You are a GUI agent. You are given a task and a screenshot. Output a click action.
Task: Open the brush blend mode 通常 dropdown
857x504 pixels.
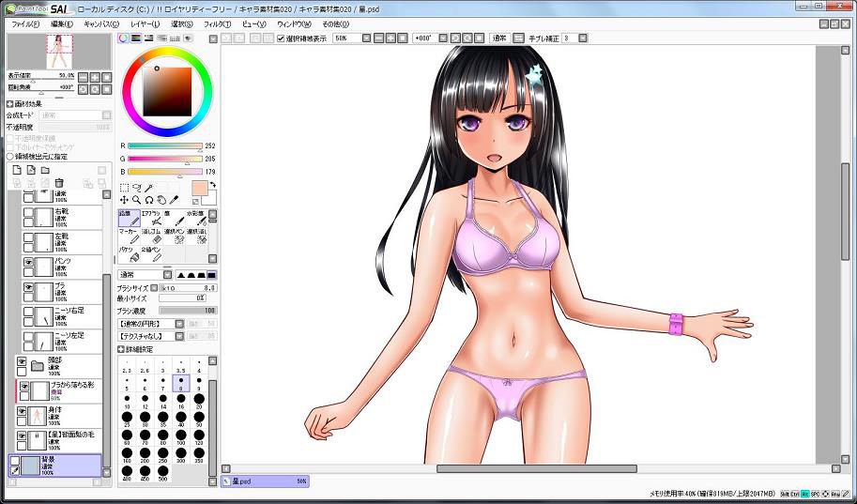click(141, 274)
